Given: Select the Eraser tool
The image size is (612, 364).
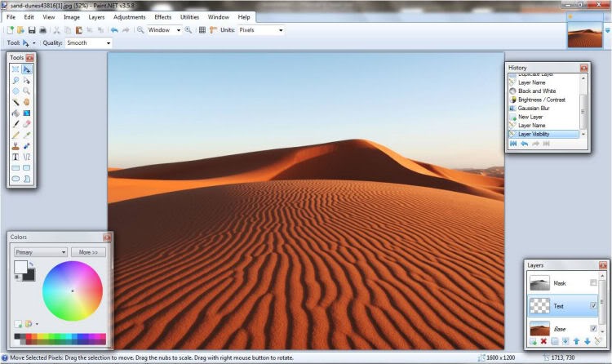Looking at the screenshot, I should tap(27, 124).
